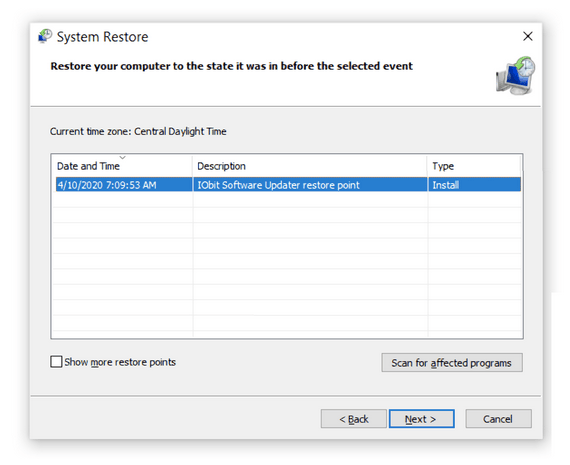Cancel the System Restore wizard
Screen dimensions: 570x465
pos(498,419)
